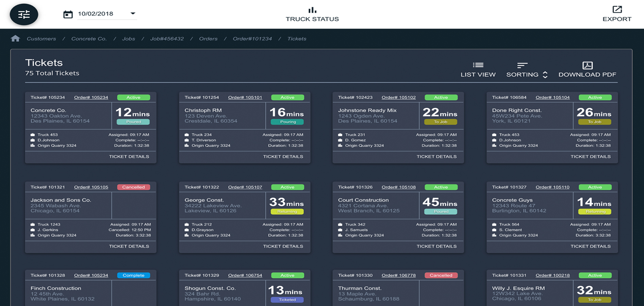Open Ticket Details for Johnstone Ready Mix

[x=436, y=156]
